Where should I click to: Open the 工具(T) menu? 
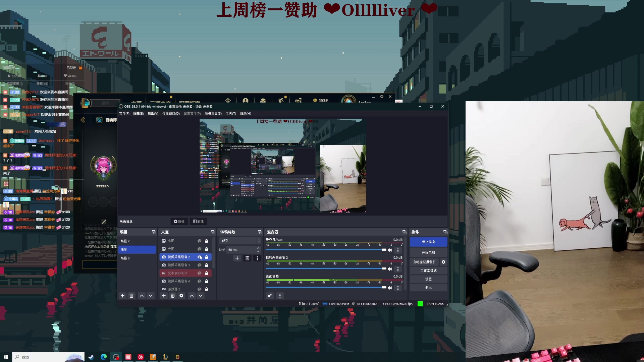pos(231,114)
